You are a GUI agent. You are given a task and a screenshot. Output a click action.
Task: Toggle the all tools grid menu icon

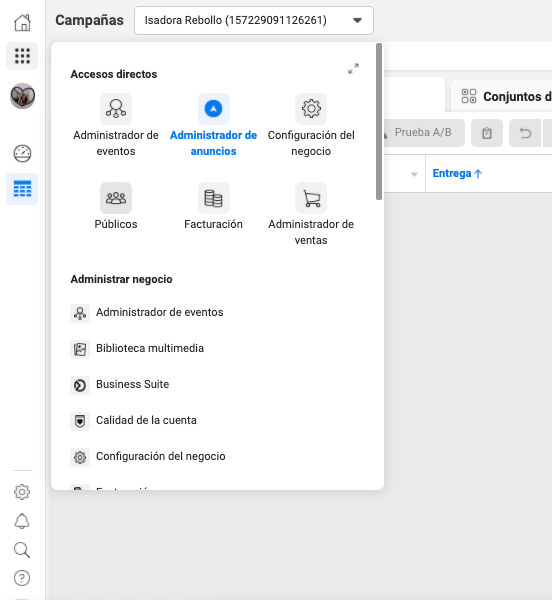click(22, 56)
